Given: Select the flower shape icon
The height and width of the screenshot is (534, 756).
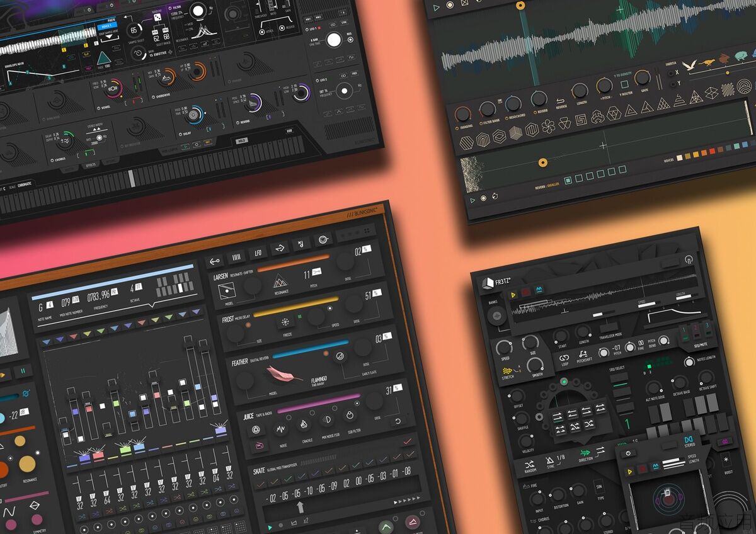Looking at the screenshot, I should click(548, 126).
